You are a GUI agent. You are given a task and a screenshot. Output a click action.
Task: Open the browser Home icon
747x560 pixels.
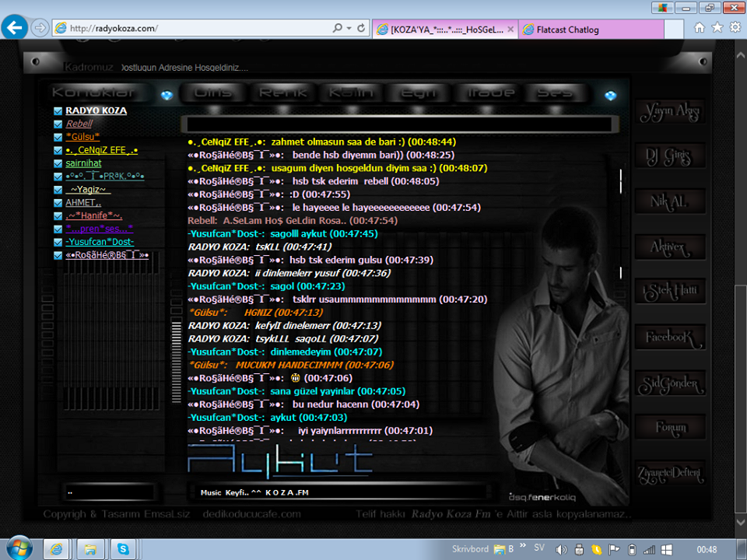(700, 28)
